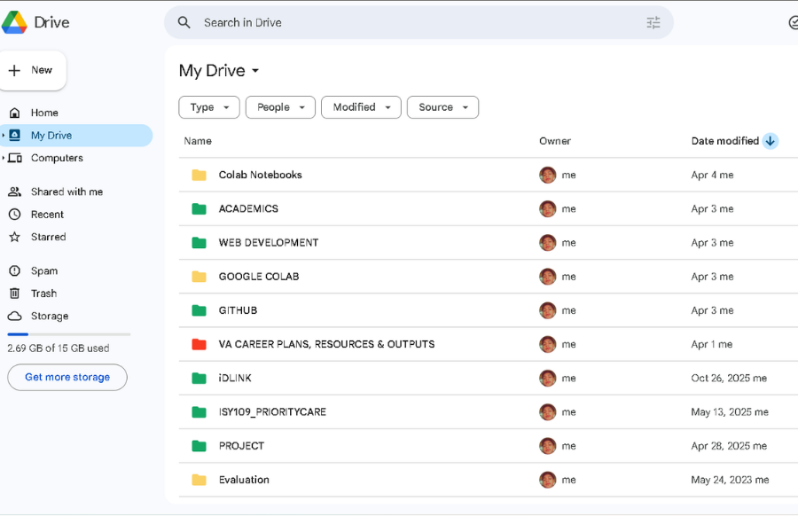The image size is (798, 532).
Task: Click the Spam warning icon
Action: click(x=15, y=270)
